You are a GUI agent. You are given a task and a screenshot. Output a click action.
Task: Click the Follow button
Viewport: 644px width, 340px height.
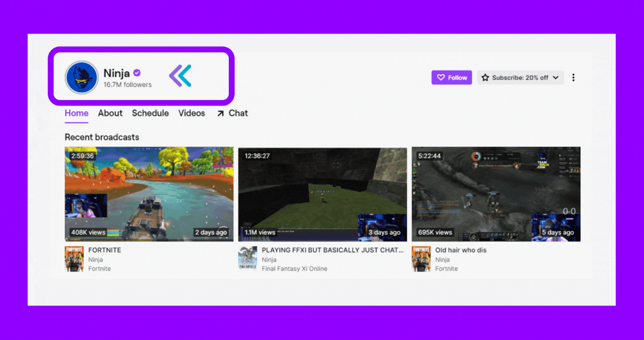pos(452,77)
